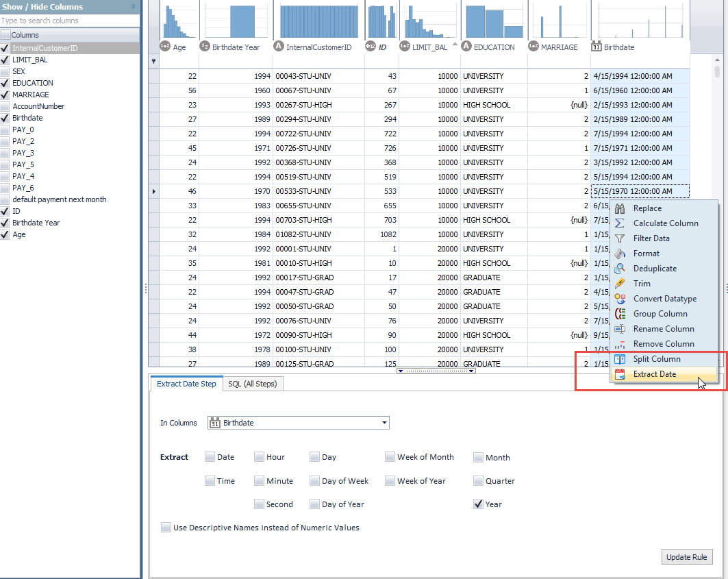Toggle Use Descriptive Names instead of Numeric Values
The image size is (728, 579).
[x=166, y=528]
